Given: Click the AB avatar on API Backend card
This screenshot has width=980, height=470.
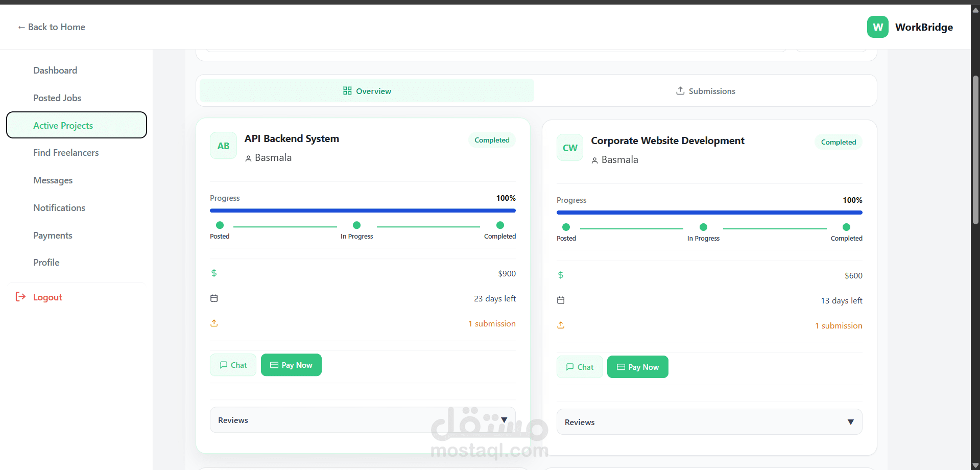Looking at the screenshot, I should point(223,146).
